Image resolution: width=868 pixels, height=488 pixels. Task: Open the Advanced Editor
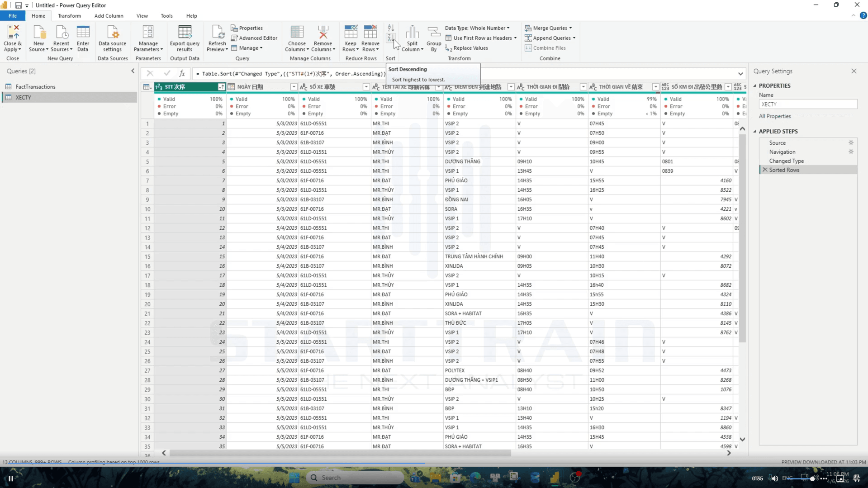[x=254, y=38]
